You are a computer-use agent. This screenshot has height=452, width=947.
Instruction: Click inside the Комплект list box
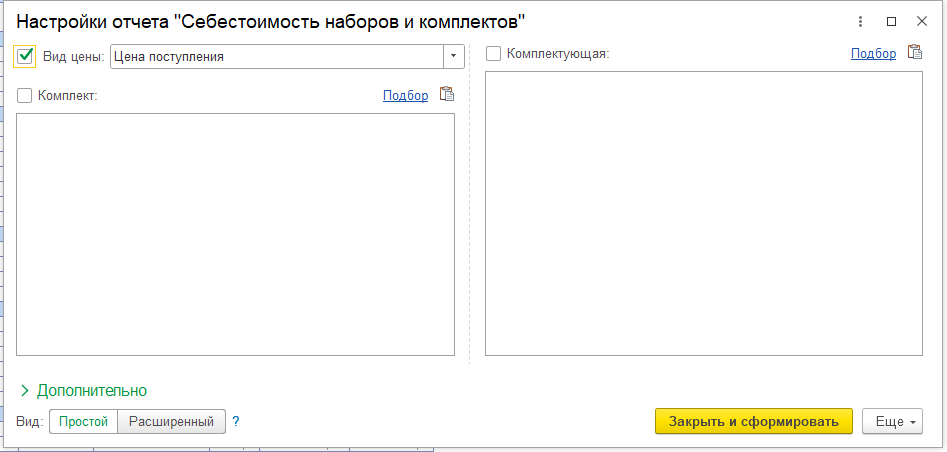point(235,234)
